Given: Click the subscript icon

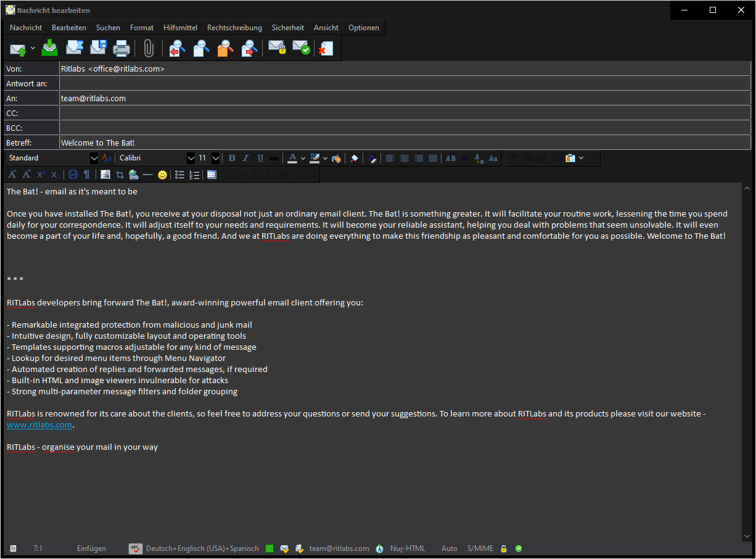Looking at the screenshot, I should (55, 175).
